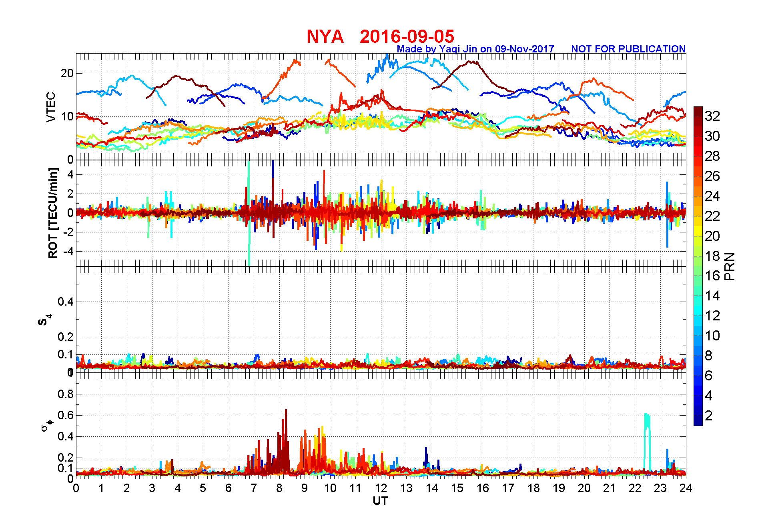Click the S4 y-axis tick 0.4
Viewport: 762px width, 532px height.
point(66,302)
